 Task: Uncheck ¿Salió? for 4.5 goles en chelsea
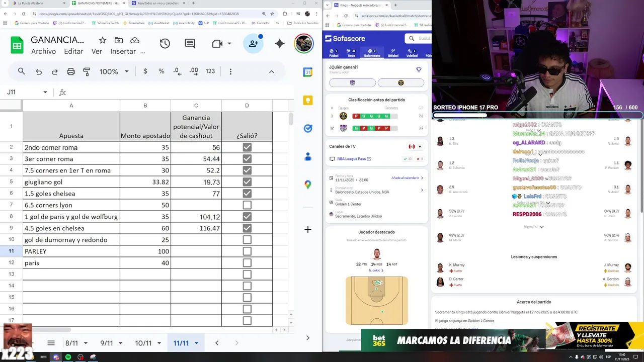[247, 228]
